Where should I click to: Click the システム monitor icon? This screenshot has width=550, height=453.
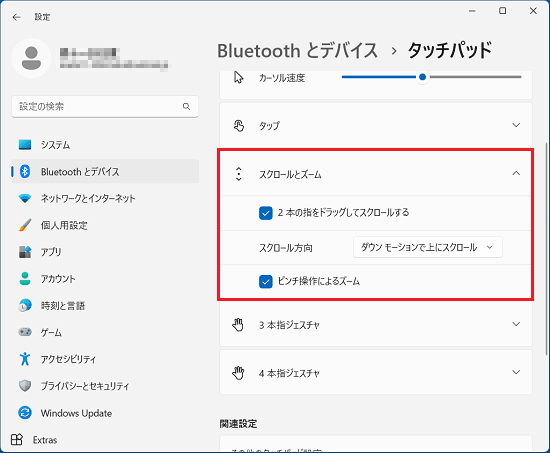25,145
